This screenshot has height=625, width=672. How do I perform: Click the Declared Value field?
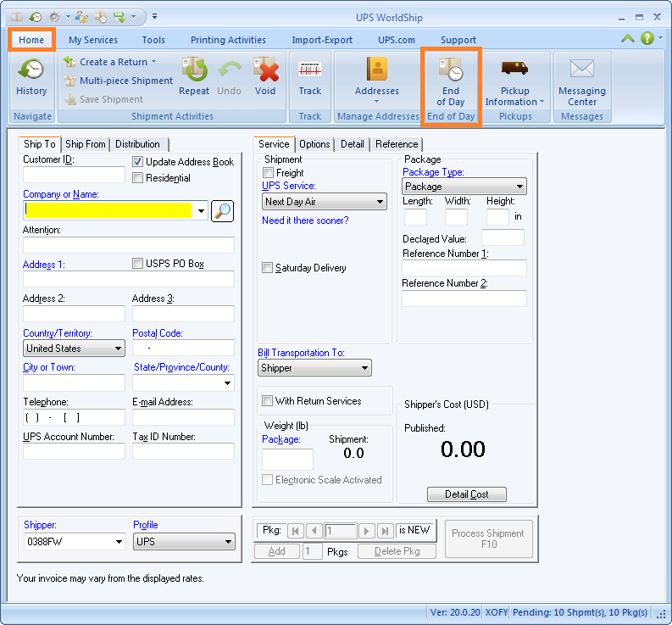point(503,237)
